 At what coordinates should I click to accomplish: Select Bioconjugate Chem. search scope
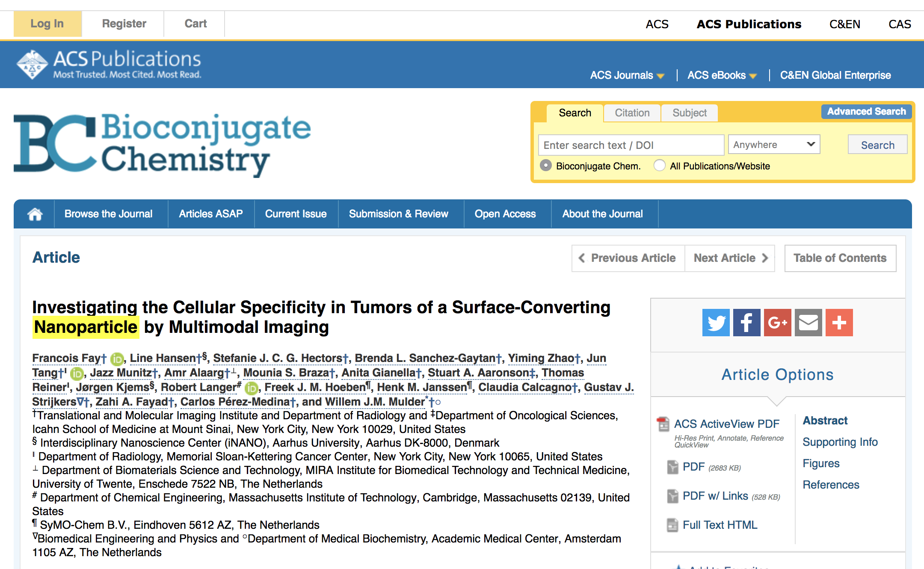(546, 165)
